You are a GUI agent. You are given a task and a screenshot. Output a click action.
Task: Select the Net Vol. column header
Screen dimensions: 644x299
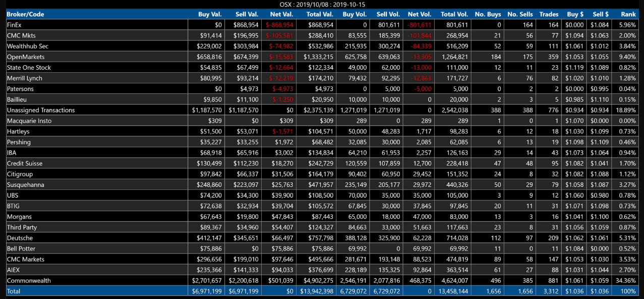click(420, 14)
